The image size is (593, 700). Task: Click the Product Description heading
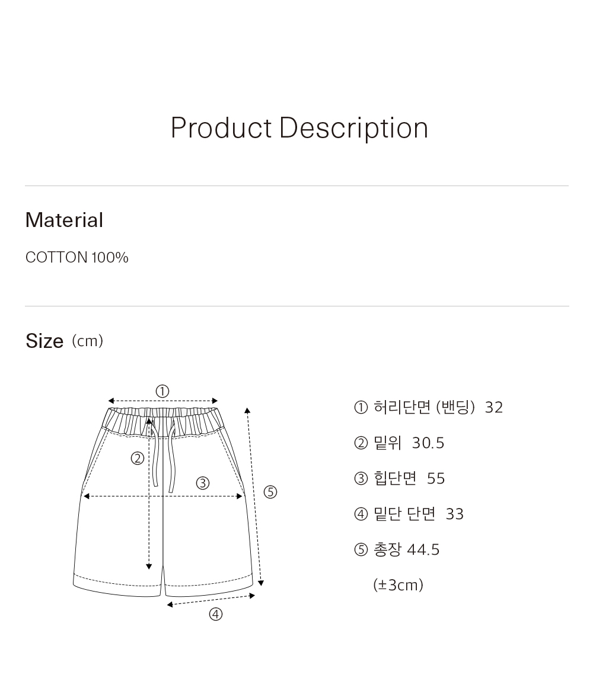pyautogui.click(x=299, y=128)
